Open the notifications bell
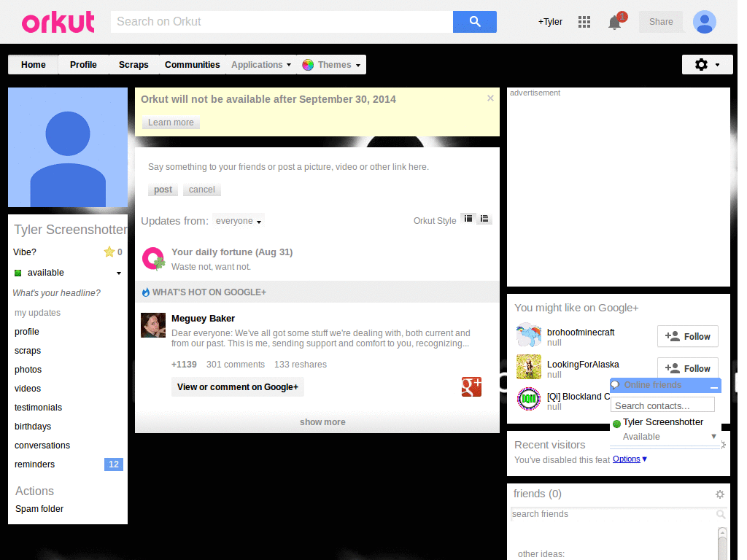The height and width of the screenshot is (560, 747). (614, 23)
